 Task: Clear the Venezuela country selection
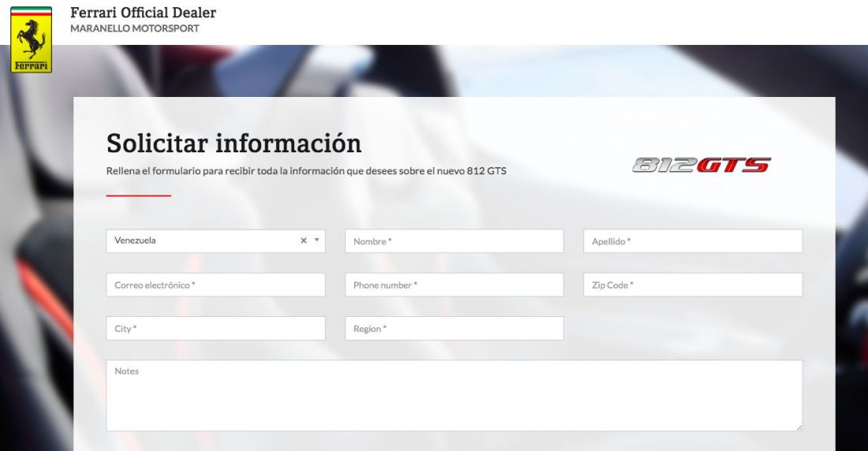click(x=303, y=240)
